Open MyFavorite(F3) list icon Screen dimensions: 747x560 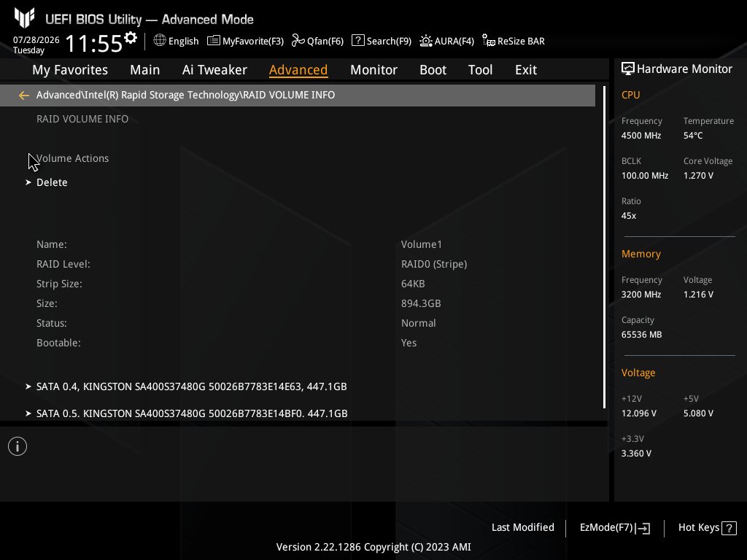coord(214,41)
